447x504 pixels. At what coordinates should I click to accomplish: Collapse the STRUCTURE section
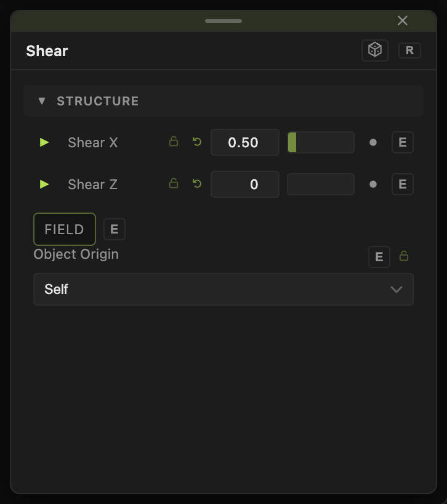42,101
